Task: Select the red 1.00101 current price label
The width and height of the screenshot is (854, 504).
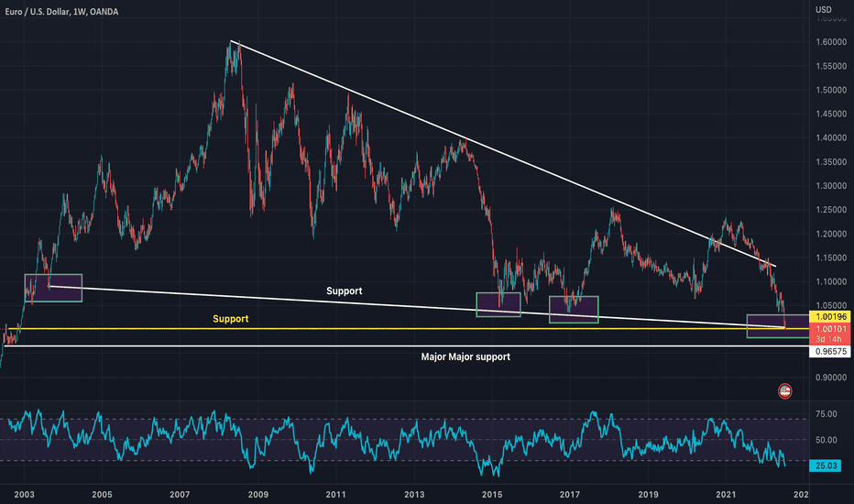Action: pyautogui.click(x=830, y=329)
